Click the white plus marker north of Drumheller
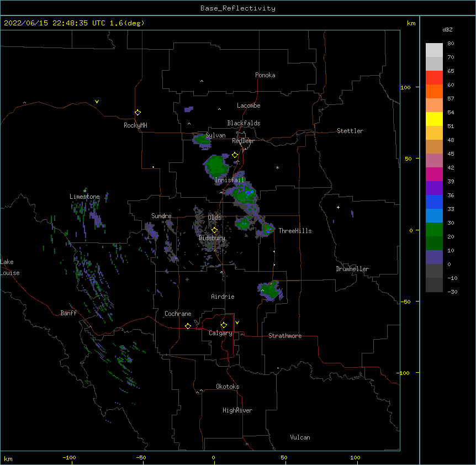 pos(338,207)
